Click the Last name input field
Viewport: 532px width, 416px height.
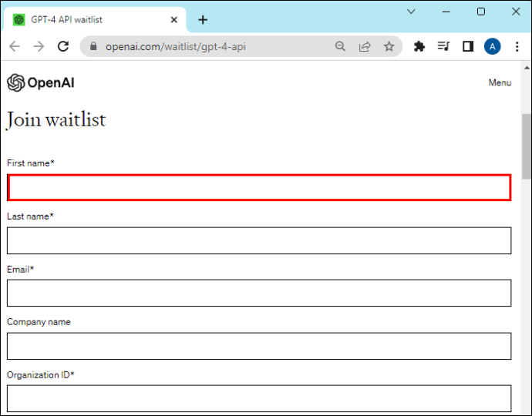(259, 240)
